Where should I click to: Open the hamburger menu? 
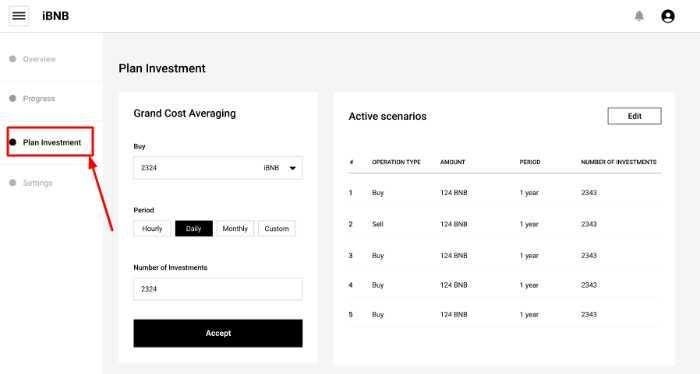(x=19, y=16)
